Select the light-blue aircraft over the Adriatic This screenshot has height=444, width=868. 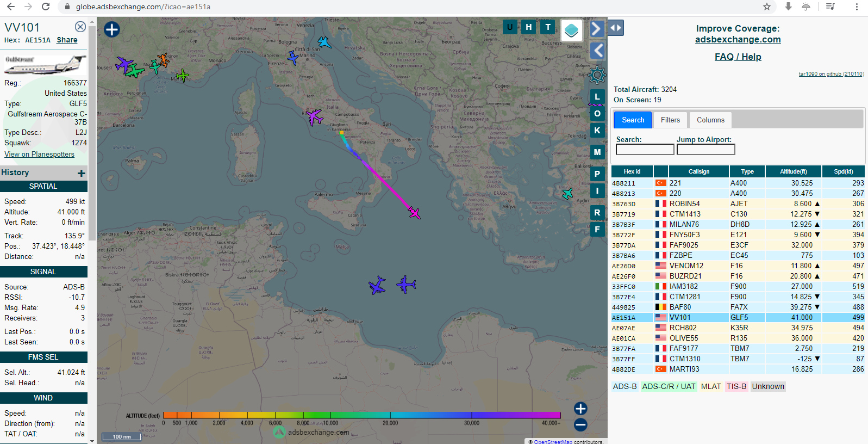(324, 42)
